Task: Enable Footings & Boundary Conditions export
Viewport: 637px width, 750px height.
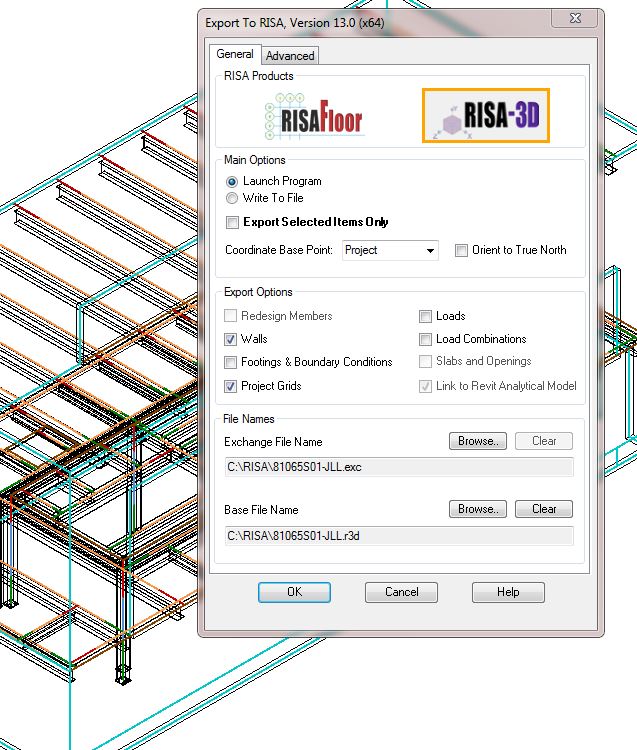Action: [x=231, y=362]
